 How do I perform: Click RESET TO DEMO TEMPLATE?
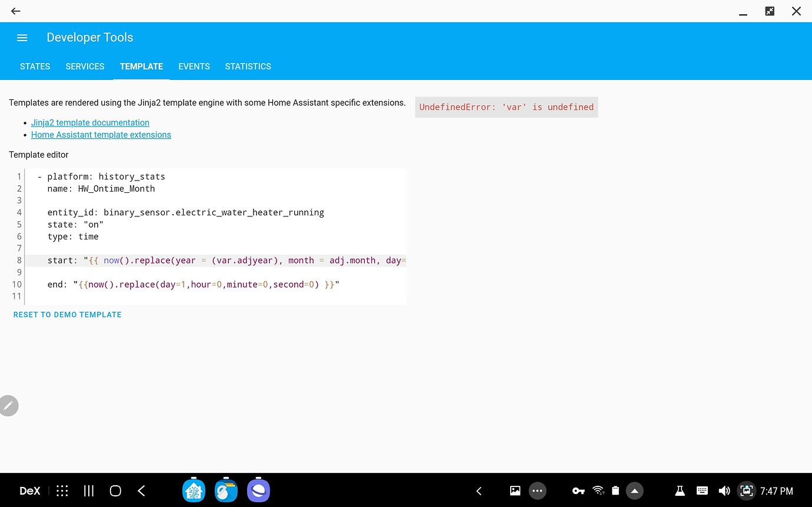[67, 315]
